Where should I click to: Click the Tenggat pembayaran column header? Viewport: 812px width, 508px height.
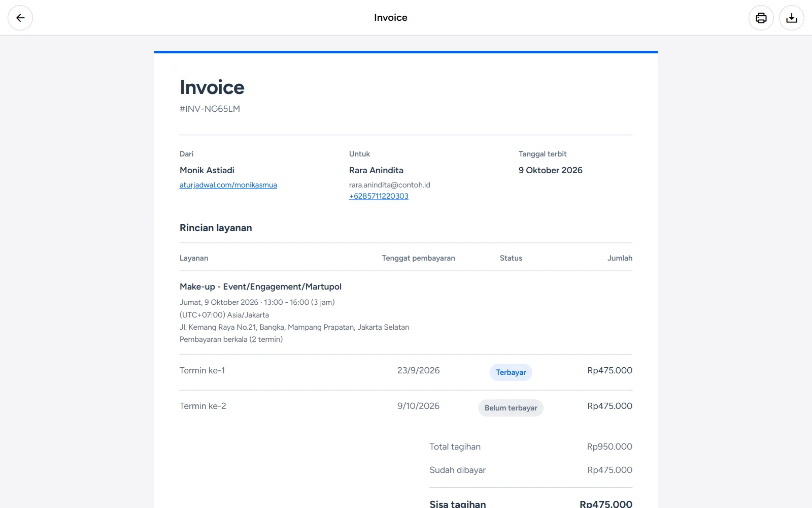418,258
